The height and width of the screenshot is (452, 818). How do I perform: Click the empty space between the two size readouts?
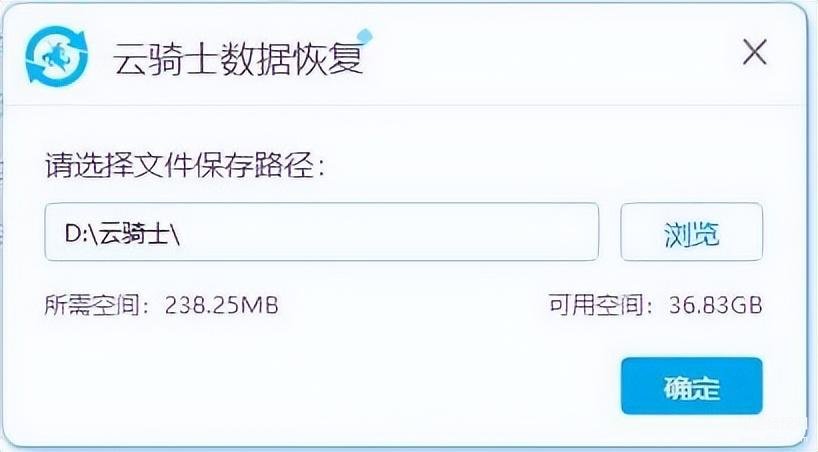click(412, 305)
